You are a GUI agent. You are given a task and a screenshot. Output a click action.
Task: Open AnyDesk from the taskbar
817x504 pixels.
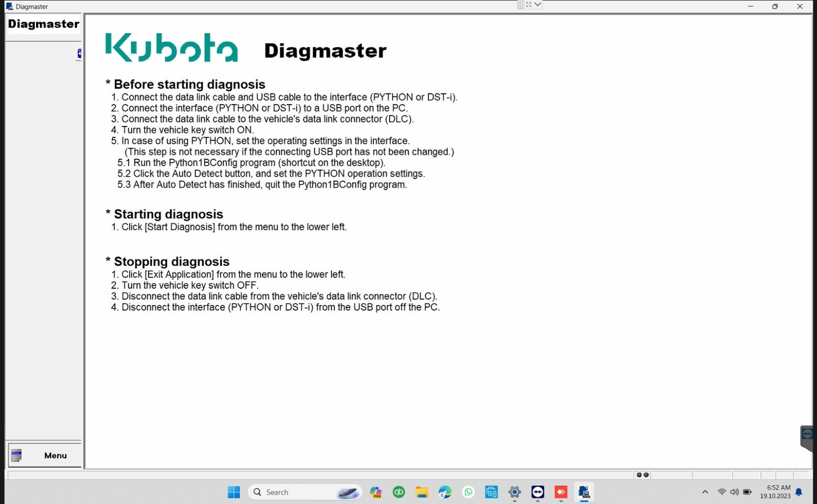tap(561, 492)
